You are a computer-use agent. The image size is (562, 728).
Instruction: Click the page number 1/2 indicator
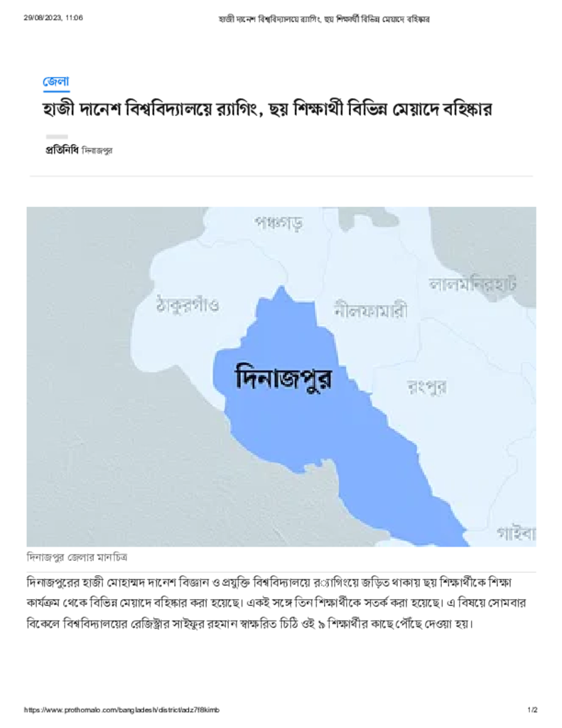(x=532, y=710)
